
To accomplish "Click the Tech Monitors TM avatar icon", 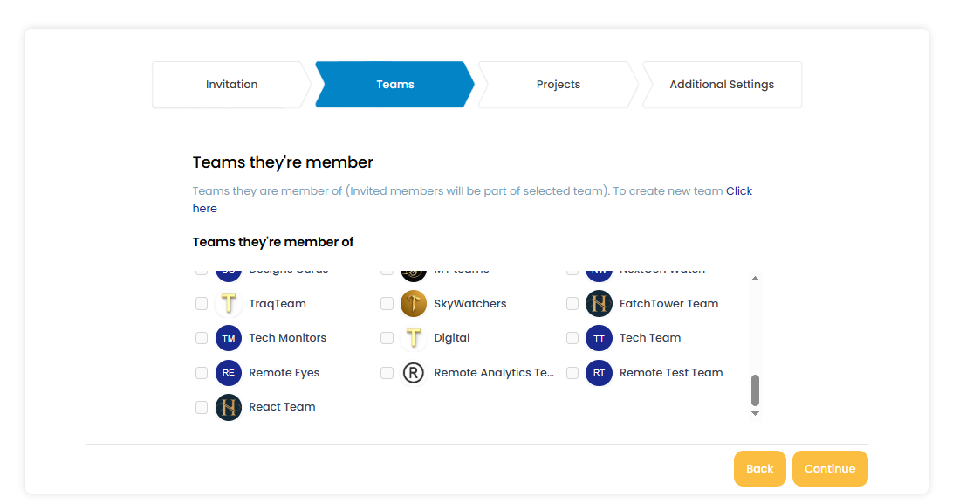I will [x=228, y=338].
